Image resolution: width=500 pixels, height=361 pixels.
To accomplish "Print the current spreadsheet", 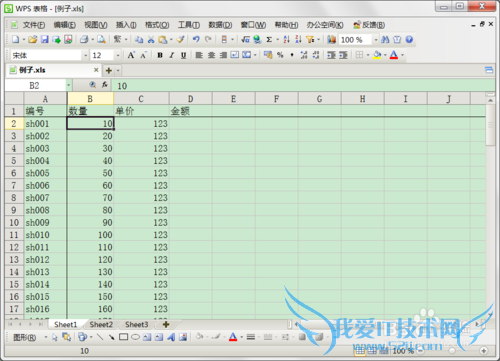I will point(84,39).
